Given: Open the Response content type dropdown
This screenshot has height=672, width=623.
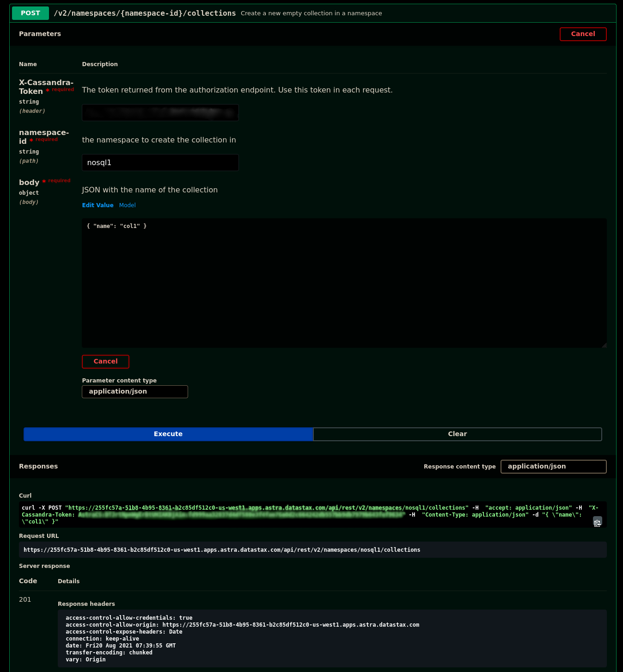Looking at the screenshot, I should [x=553, y=466].
